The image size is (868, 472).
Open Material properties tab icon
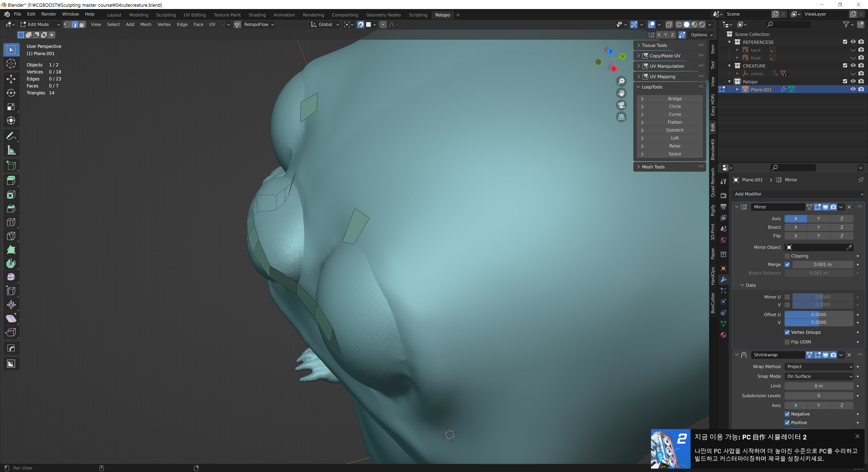723,335
